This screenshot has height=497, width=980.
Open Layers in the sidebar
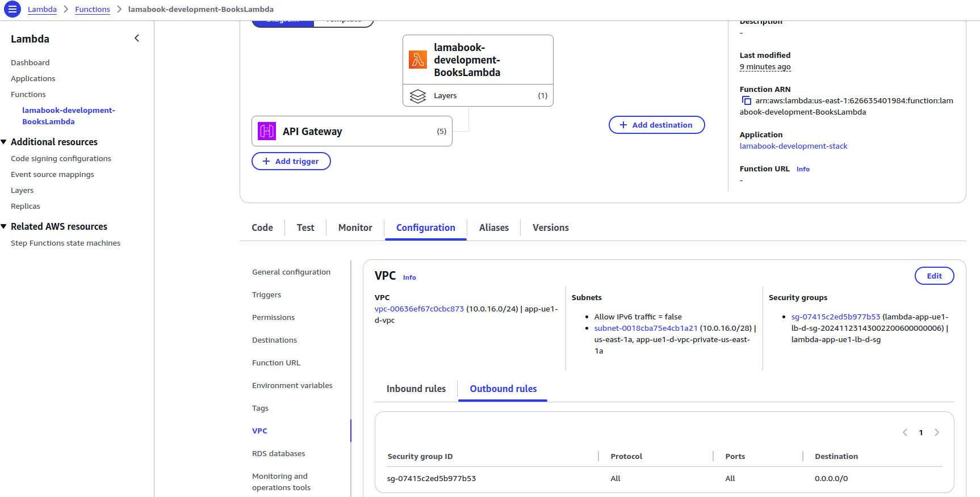[x=22, y=190]
